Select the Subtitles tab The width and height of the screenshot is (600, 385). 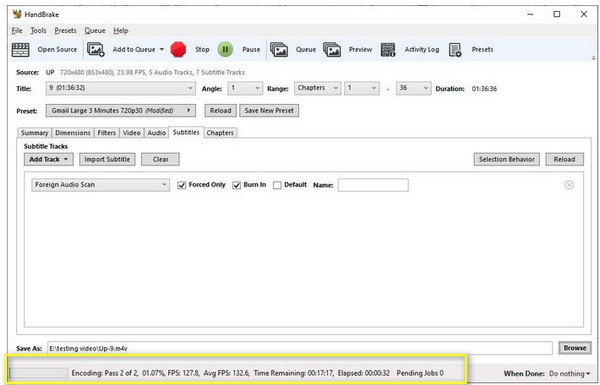(186, 132)
